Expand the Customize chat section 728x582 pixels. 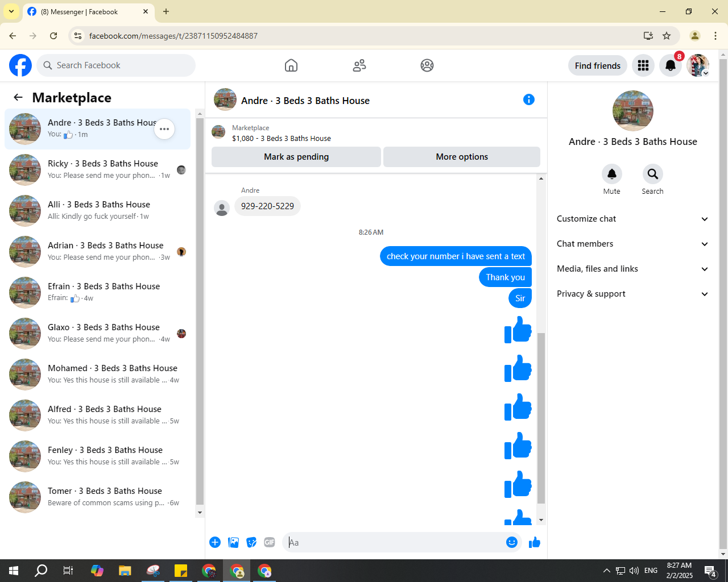click(x=633, y=219)
